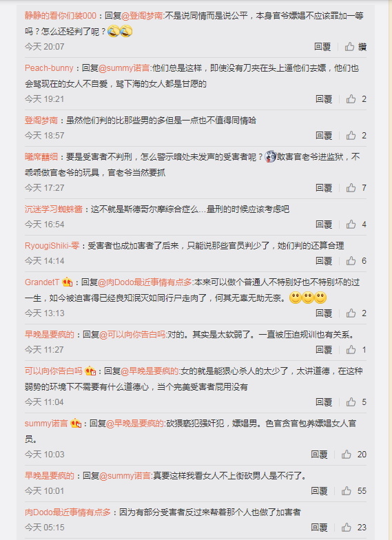The height and width of the screenshot is (540, 392).
Task: Open profile of 沉迷学习蜘蛛酱
Action: point(54,209)
